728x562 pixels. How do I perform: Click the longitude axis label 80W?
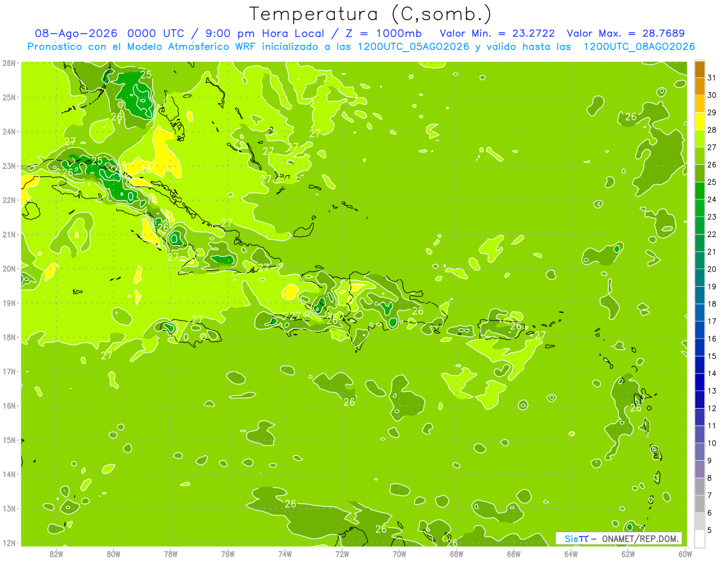point(113,554)
